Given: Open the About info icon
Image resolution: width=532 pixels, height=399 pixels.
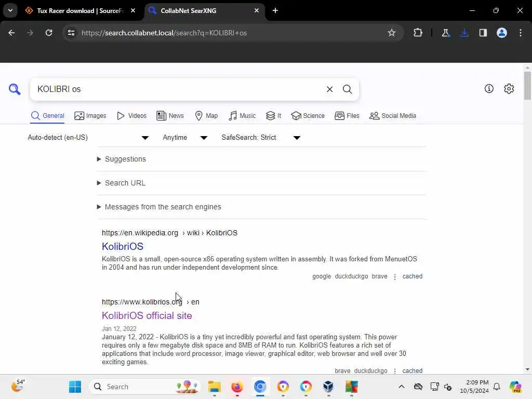Looking at the screenshot, I should click(x=489, y=88).
